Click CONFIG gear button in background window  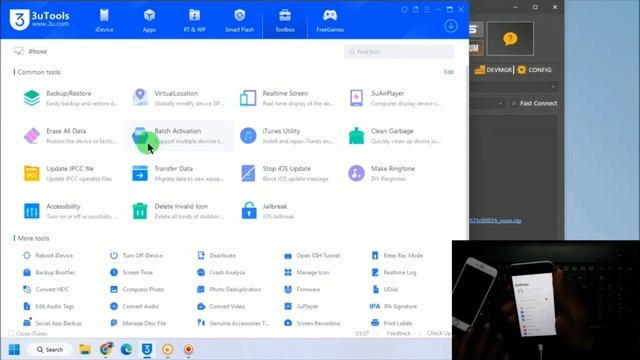(534, 70)
